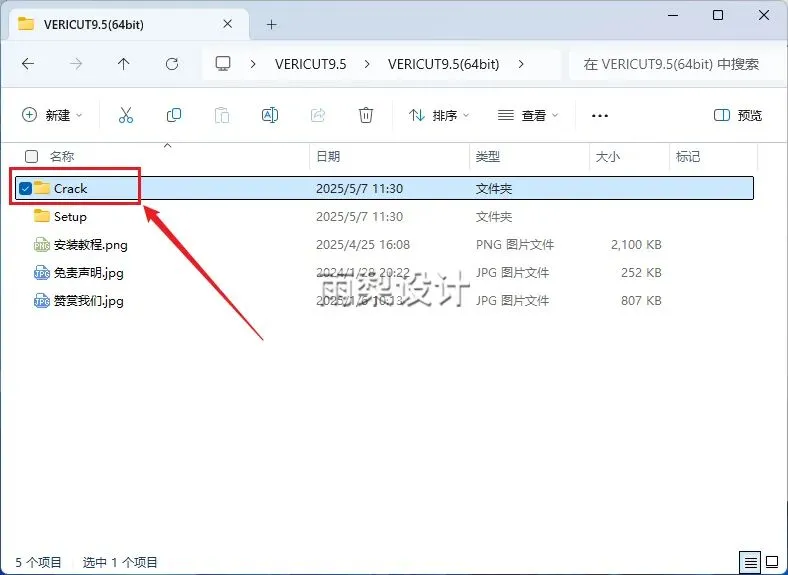788x575 pixels.
Task: Expand chevron after VERICUT9.5(64bit) breadcrumb
Action: point(521,64)
